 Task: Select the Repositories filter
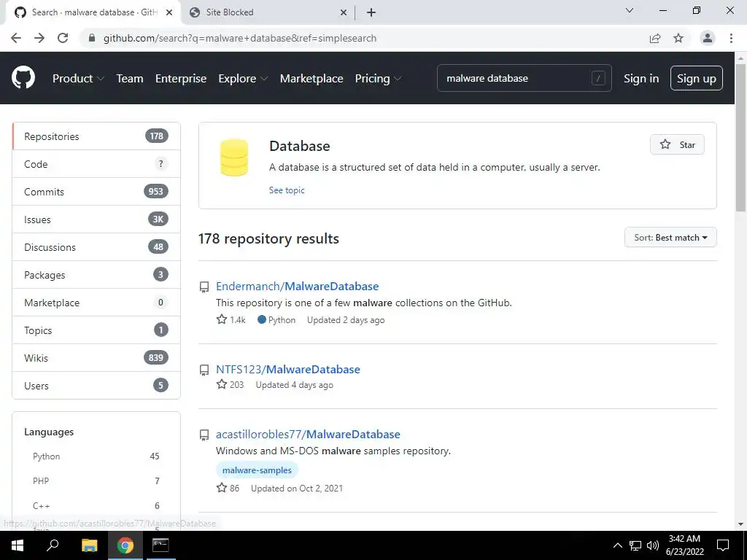tap(96, 136)
